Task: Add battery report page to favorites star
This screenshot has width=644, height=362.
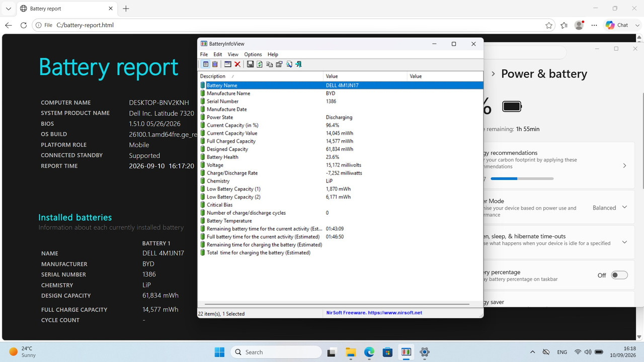Action: (548, 25)
